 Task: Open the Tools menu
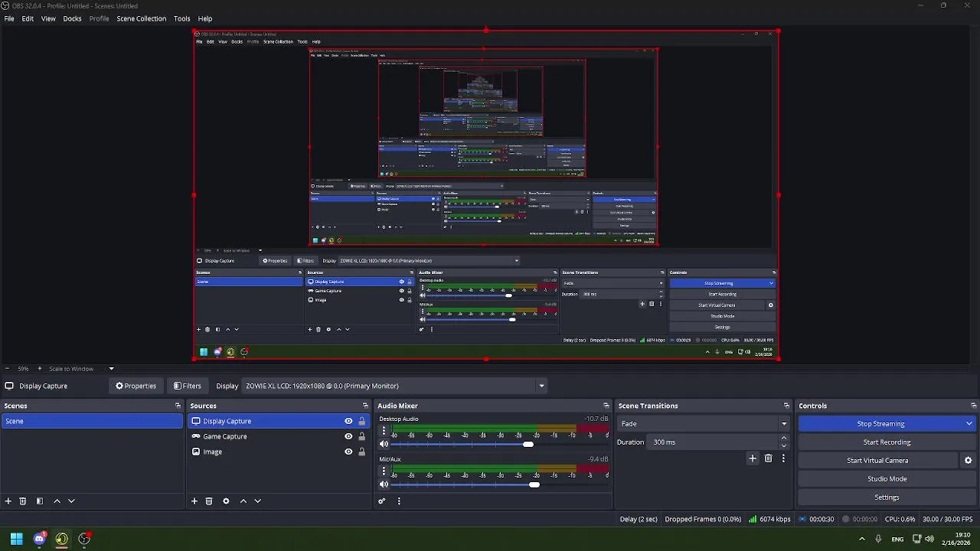coord(181,18)
